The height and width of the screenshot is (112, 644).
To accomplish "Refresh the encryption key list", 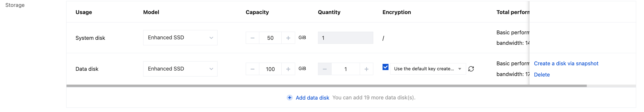I will point(471,69).
